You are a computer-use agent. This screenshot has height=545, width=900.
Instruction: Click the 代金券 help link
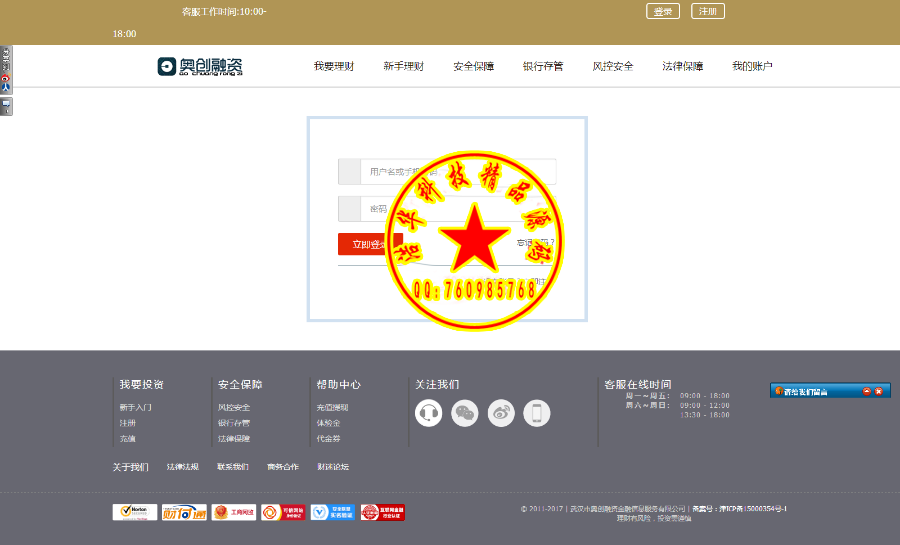(x=328, y=438)
